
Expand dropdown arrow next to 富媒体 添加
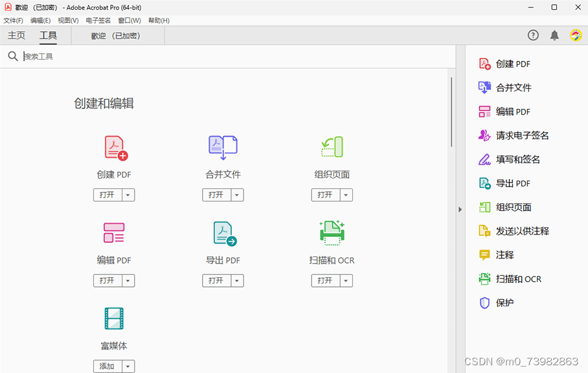click(x=128, y=367)
